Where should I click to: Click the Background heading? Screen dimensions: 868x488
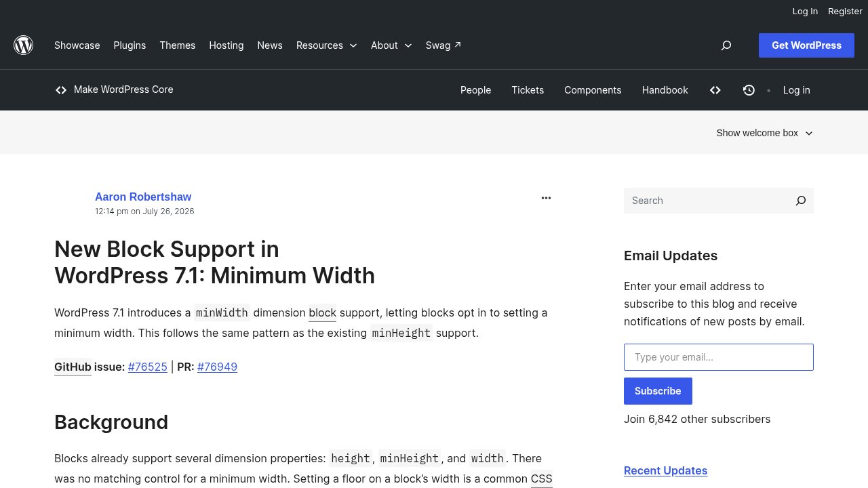pyautogui.click(x=111, y=422)
